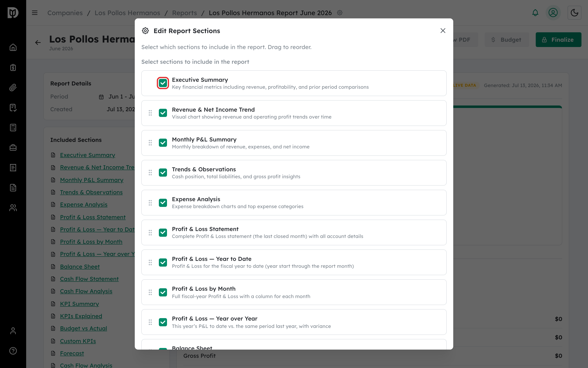Click the app logo in the sidebar

coord(13,13)
